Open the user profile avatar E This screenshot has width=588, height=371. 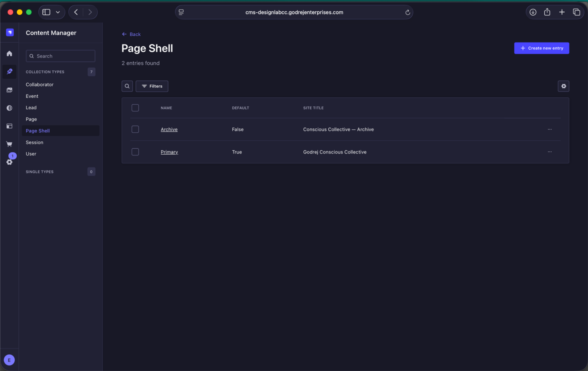click(x=9, y=360)
